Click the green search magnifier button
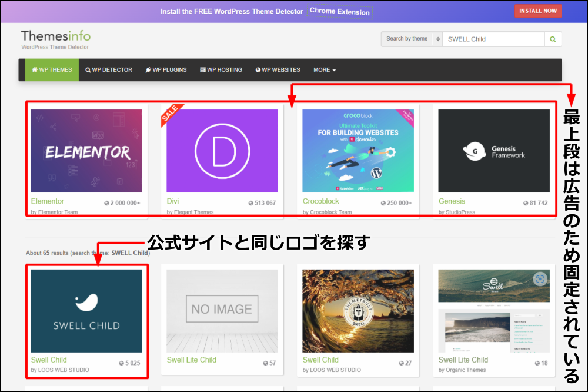Viewport: 588px width, 392px height. click(x=553, y=39)
